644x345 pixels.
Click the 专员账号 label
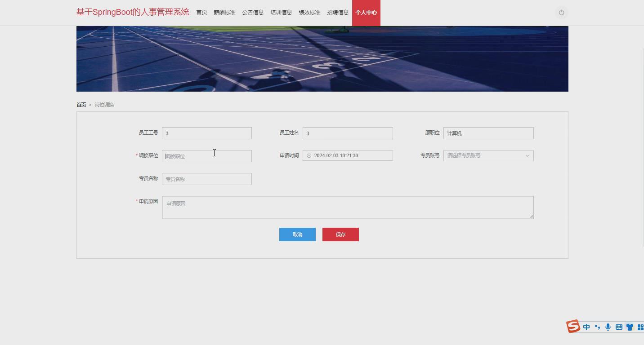(x=430, y=156)
